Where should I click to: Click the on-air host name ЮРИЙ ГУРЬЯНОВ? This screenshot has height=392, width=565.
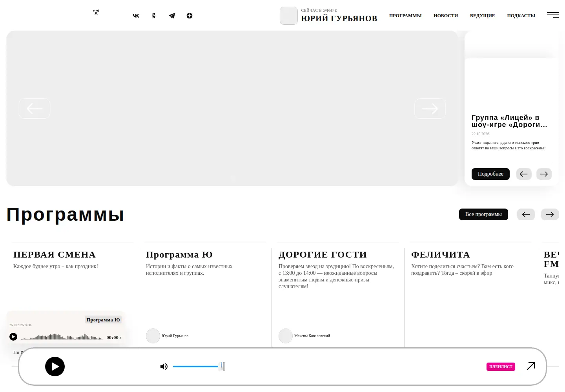(339, 18)
